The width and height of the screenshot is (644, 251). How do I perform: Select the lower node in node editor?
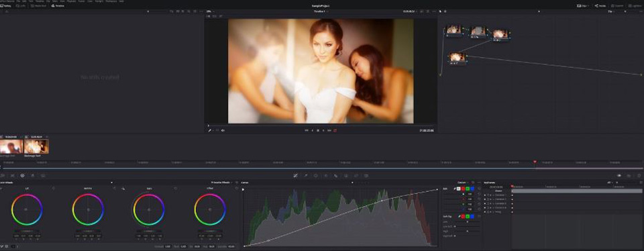click(457, 58)
